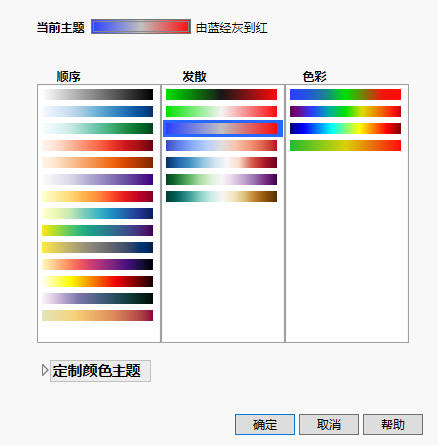Expand the 定制颜色主题 disclosure triangle
The width and height of the screenshot is (438, 445).
45,370
